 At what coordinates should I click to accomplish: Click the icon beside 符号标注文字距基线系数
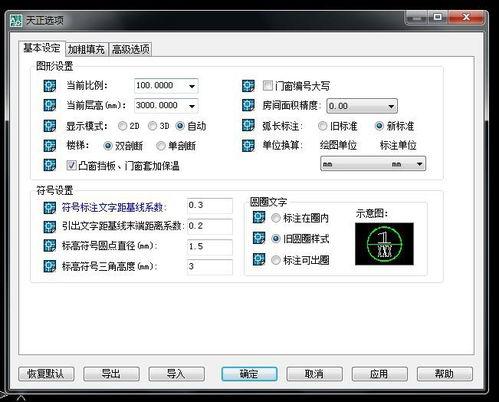[50, 208]
